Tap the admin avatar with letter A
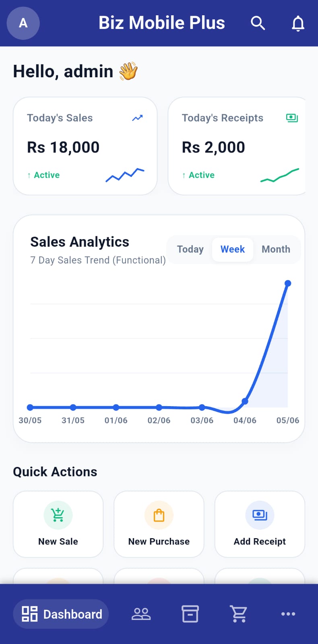This screenshot has height=644, width=318. click(x=23, y=23)
